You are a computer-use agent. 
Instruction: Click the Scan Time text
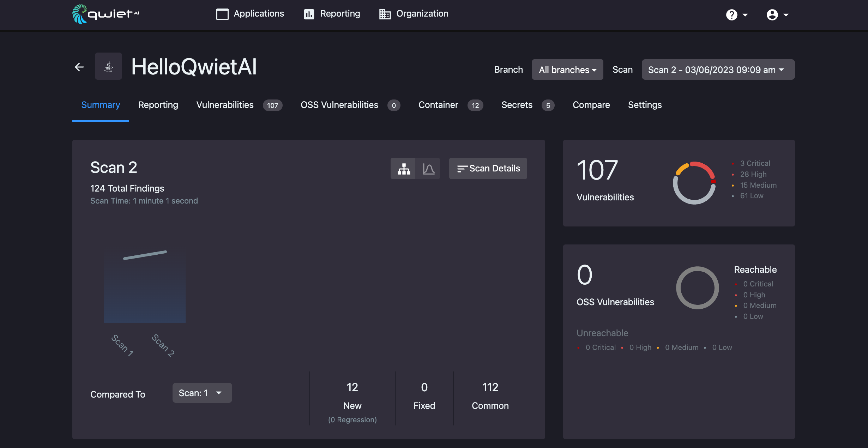144,201
